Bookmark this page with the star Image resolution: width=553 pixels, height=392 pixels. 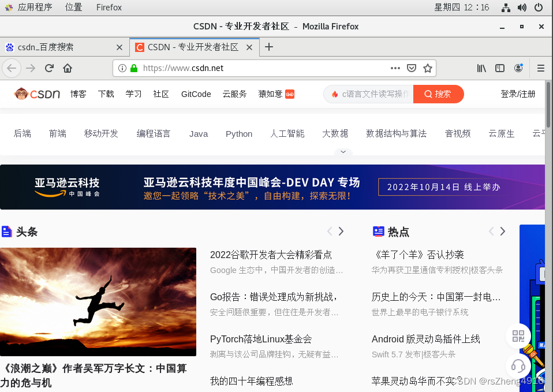click(x=427, y=68)
